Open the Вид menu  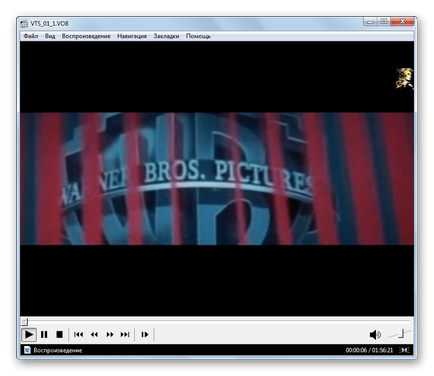50,36
